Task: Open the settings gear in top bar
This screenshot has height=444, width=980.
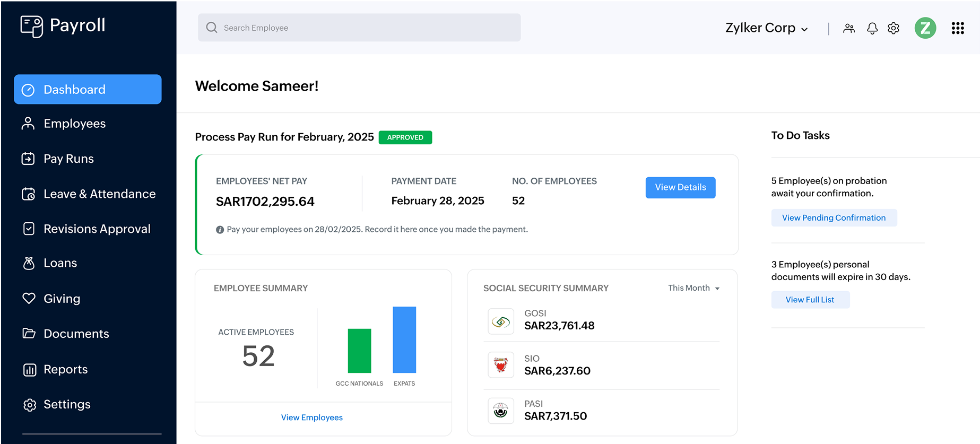Action: tap(894, 28)
